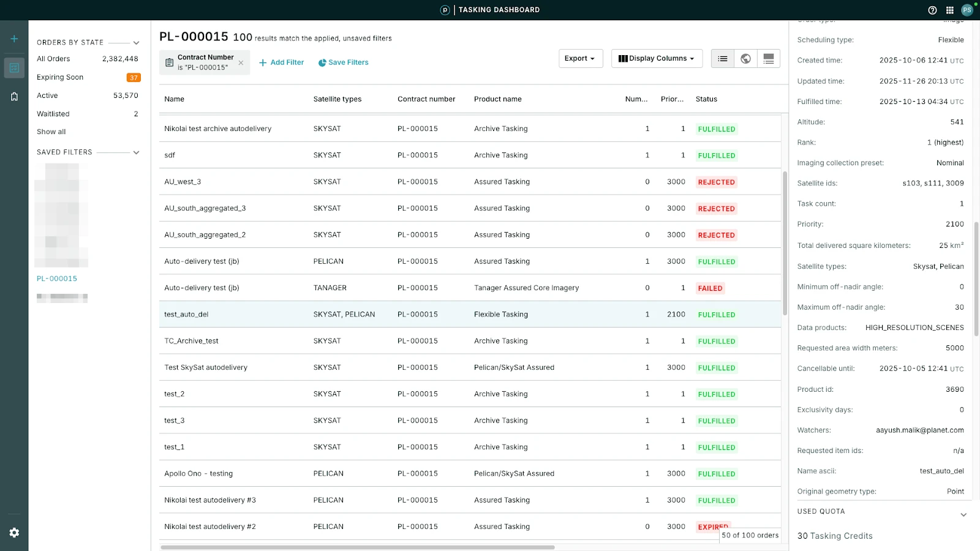This screenshot has width=980, height=551.
Task: Open the PL-000015 saved filter link
Action: pyautogui.click(x=57, y=279)
